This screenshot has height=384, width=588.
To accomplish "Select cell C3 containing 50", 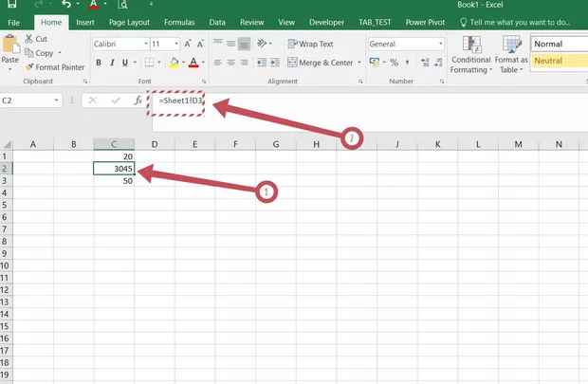I will (114, 181).
